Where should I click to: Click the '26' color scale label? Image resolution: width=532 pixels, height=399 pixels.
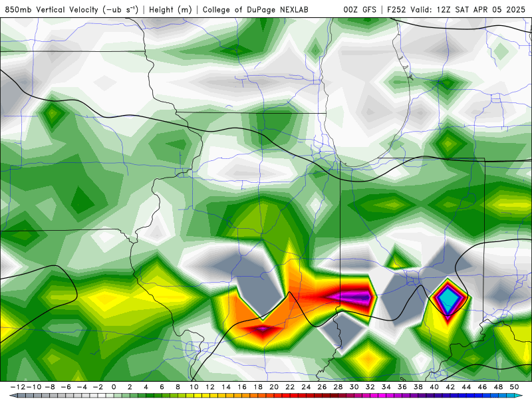point(322,387)
